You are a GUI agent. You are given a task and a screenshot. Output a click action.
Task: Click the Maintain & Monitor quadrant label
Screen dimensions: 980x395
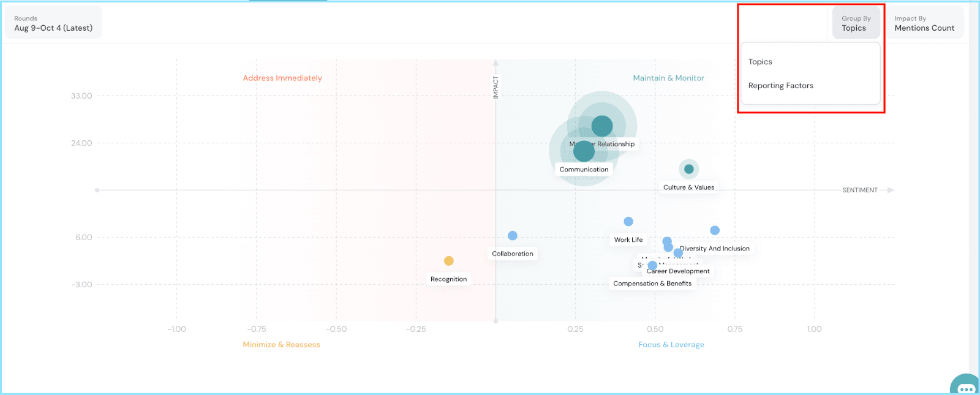click(668, 78)
